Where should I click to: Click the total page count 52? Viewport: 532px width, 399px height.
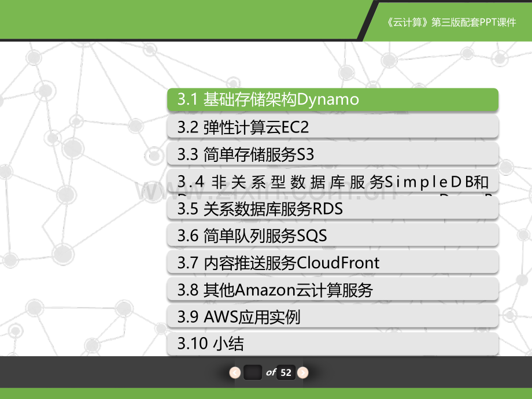click(286, 372)
